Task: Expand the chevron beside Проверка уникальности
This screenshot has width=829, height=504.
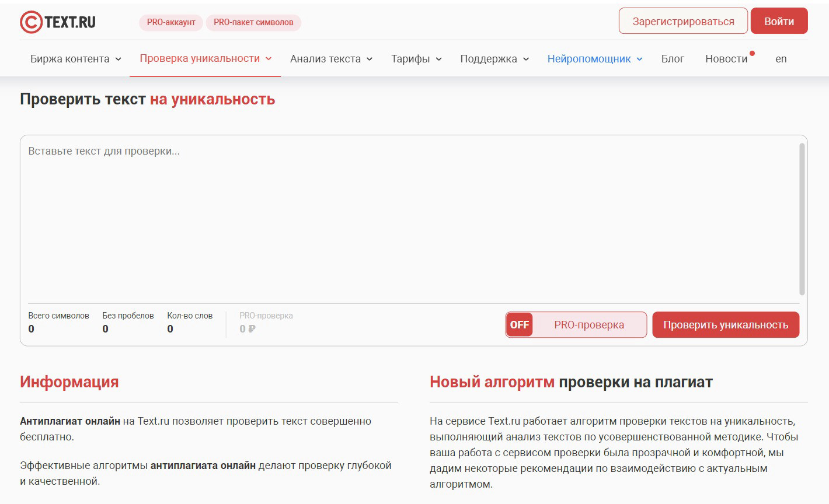Action: [269, 58]
